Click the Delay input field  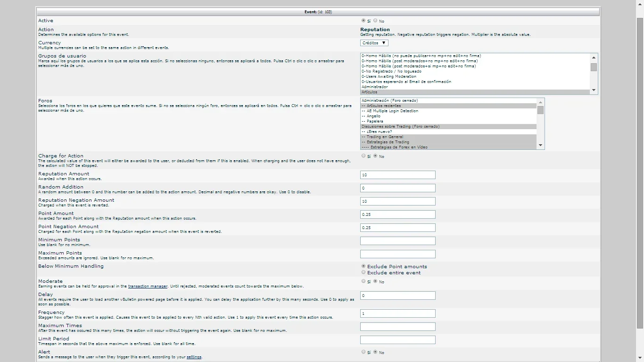pyautogui.click(x=398, y=296)
